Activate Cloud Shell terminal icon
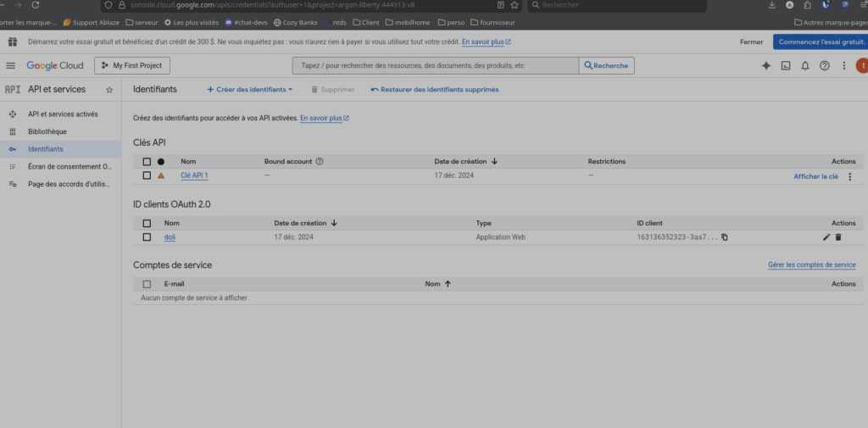This screenshot has height=428, width=868. pos(786,65)
